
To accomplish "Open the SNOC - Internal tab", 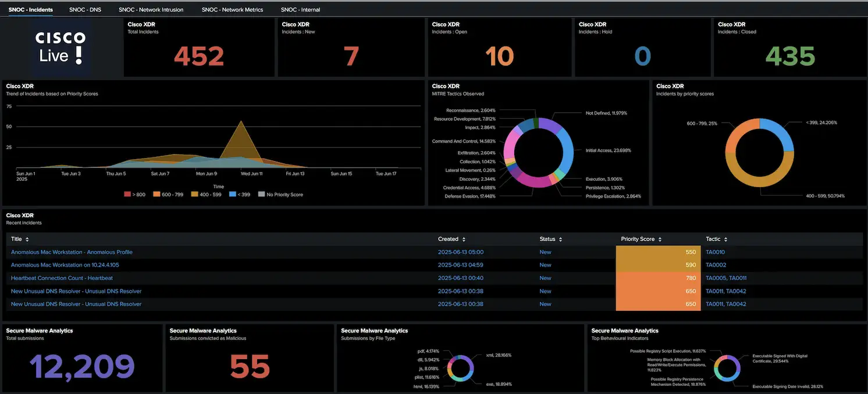I will click(x=300, y=10).
